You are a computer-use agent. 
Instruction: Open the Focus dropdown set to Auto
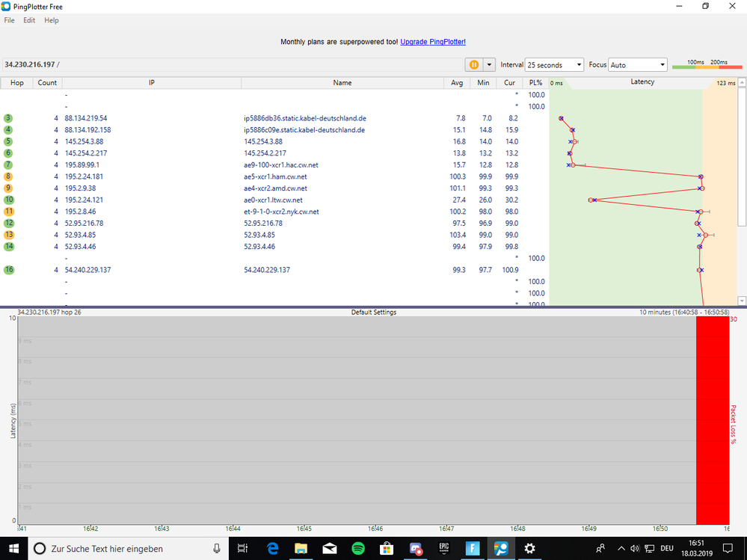click(637, 65)
